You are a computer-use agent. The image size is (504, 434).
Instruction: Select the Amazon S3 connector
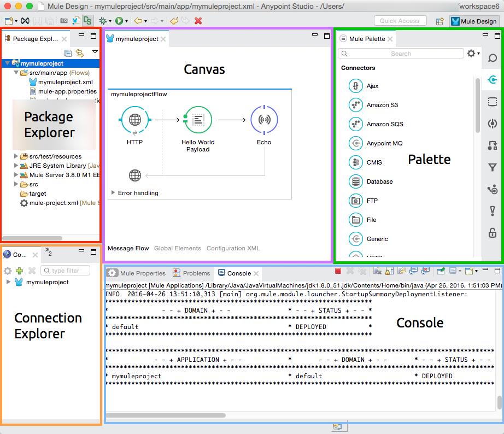click(x=373, y=105)
